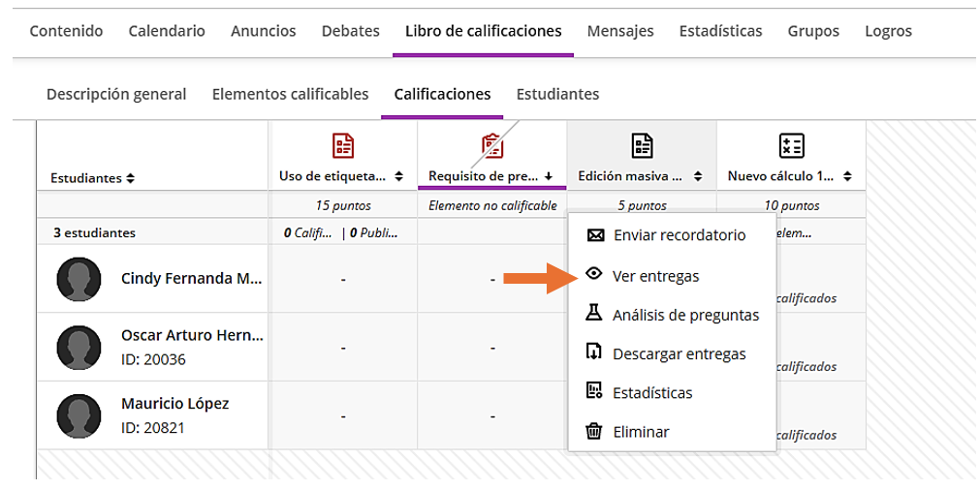Toggle sort arrow on Requisito de pre column

tap(549, 176)
